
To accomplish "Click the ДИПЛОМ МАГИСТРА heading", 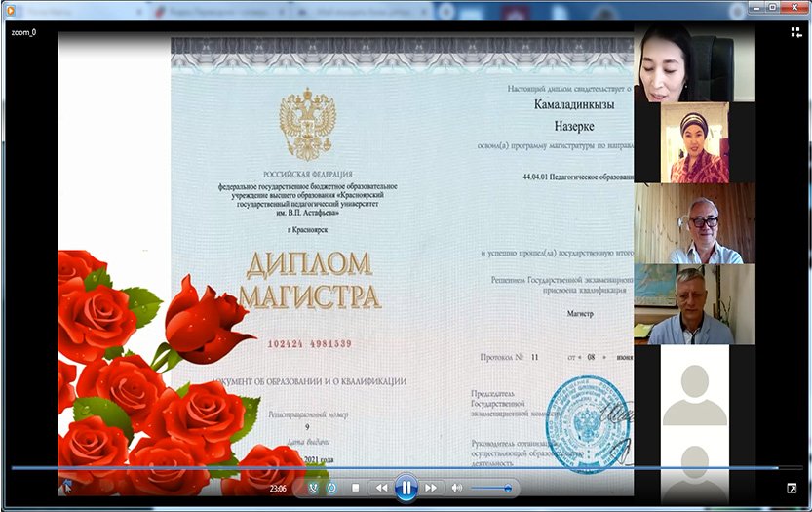I will point(310,280).
